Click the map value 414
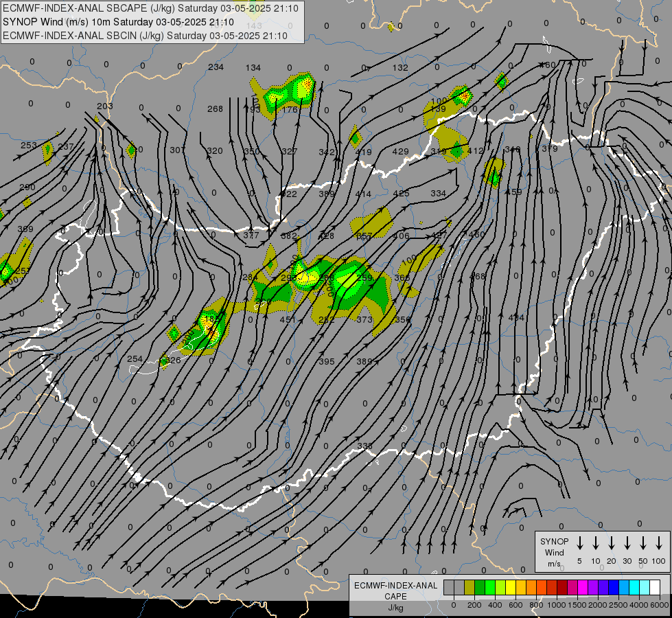672x618 pixels. (363, 194)
